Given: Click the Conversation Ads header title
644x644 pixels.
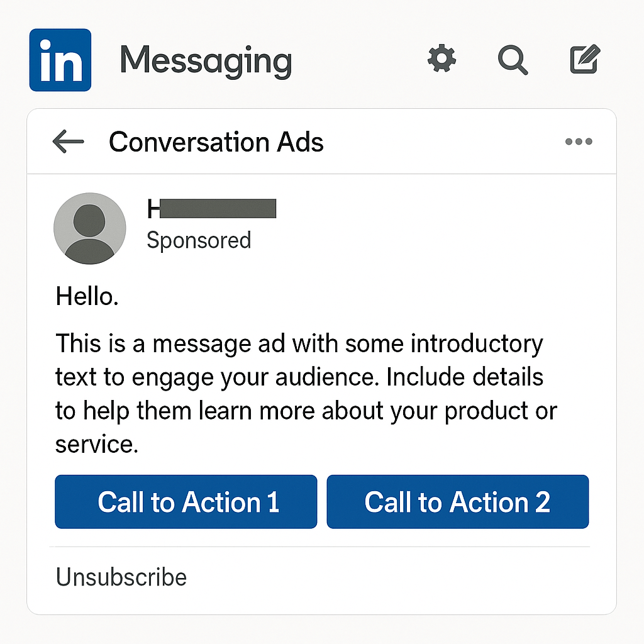Looking at the screenshot, I should click(216, 142).
